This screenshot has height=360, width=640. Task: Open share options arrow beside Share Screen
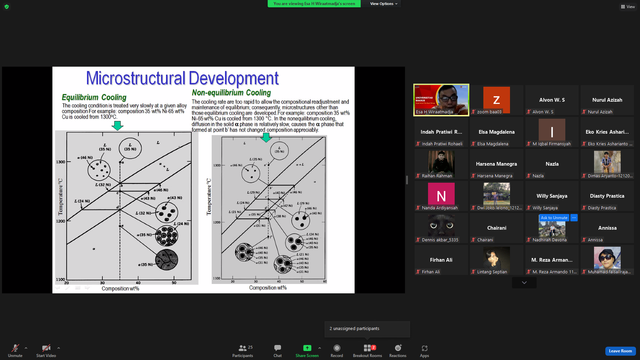(x=319, y=348)
